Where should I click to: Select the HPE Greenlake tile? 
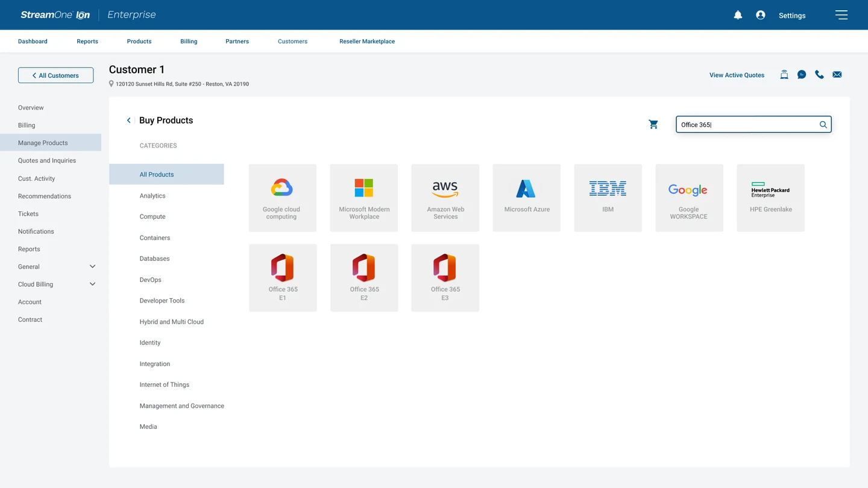[x=771, y=198]
